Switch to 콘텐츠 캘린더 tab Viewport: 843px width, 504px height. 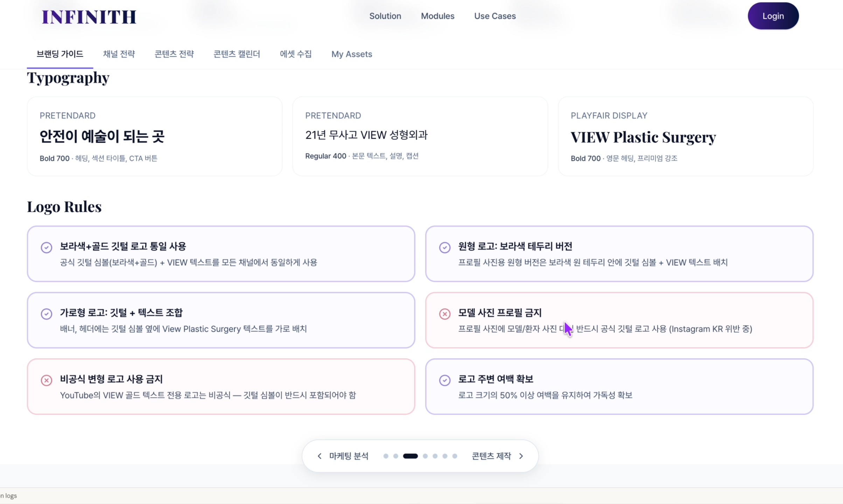click(237, 54)
